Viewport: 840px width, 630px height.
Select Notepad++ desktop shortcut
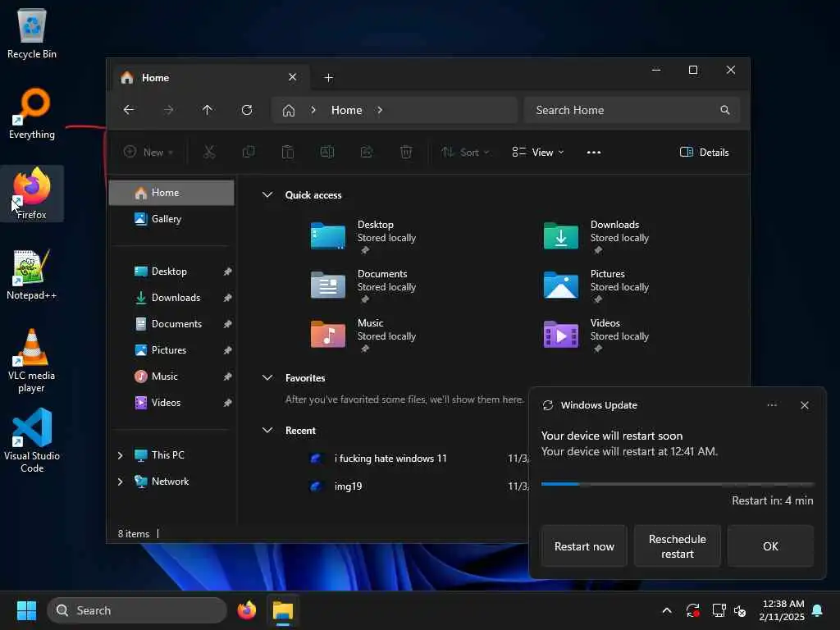32,274
